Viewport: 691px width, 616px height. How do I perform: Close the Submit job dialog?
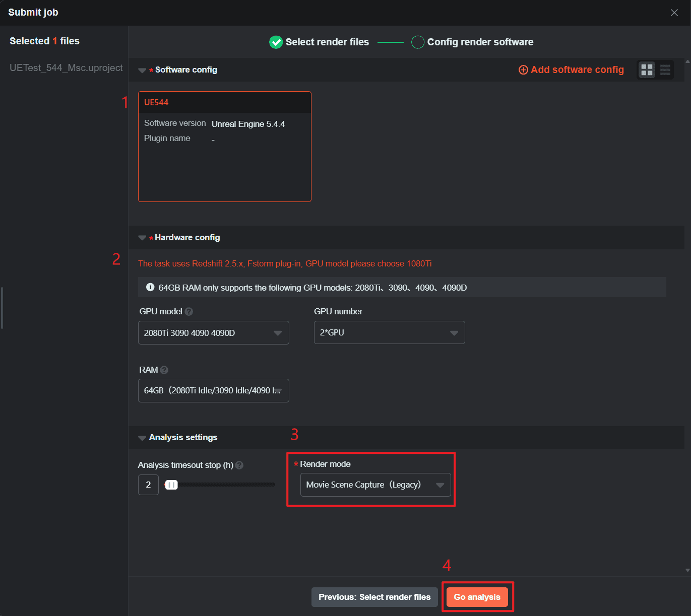click(x=674, y=13)
